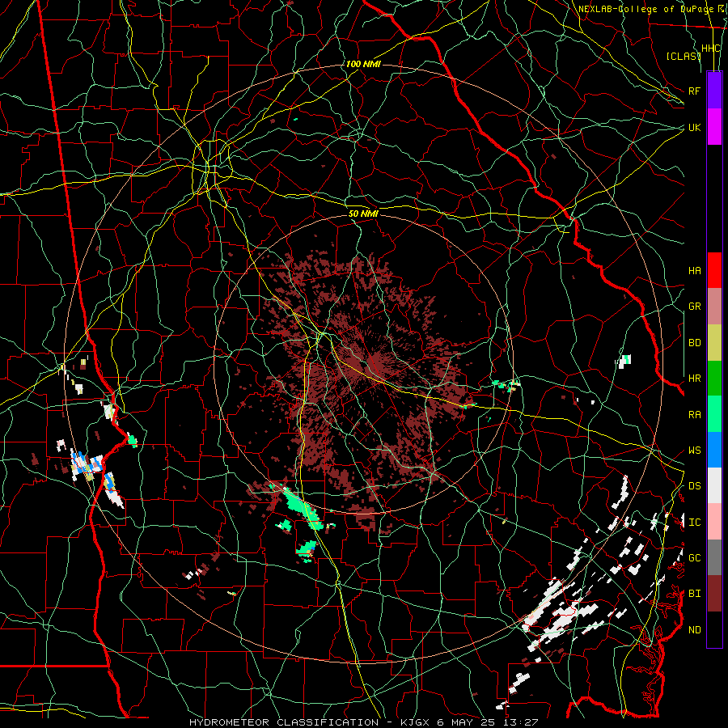Click the HR dark green legend swatch
Screen dimensions: 728x728
click(714, 379)
